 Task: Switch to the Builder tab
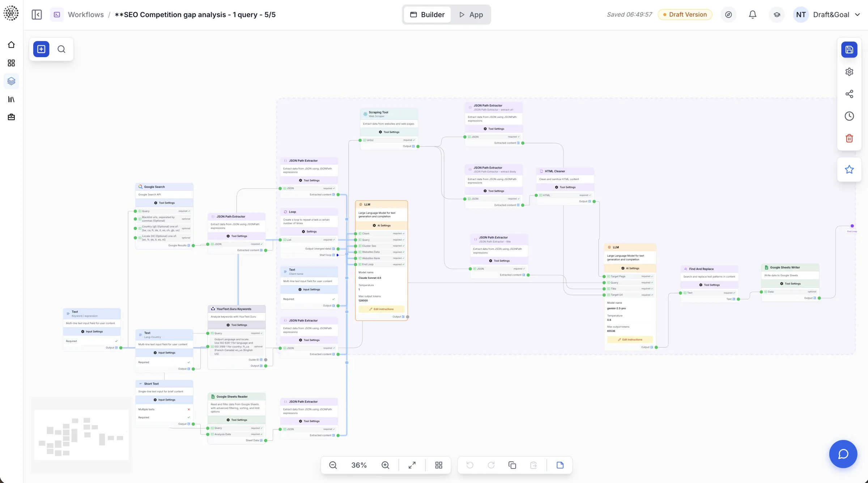tap(427, 14)
